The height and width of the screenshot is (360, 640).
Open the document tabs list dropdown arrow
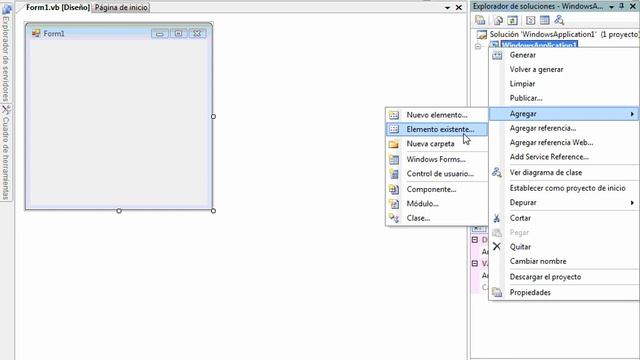click(447, 8)
